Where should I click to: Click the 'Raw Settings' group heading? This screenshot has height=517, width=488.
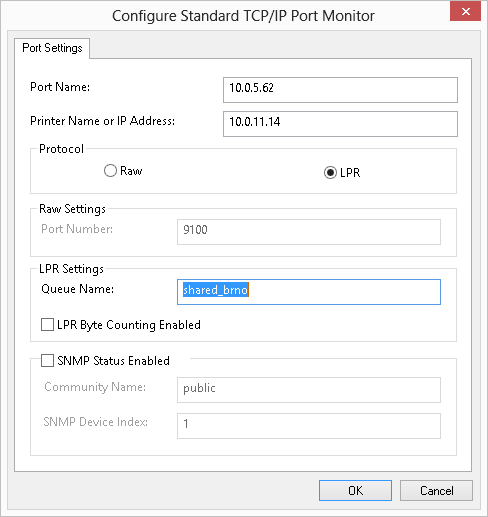[72, 209]
